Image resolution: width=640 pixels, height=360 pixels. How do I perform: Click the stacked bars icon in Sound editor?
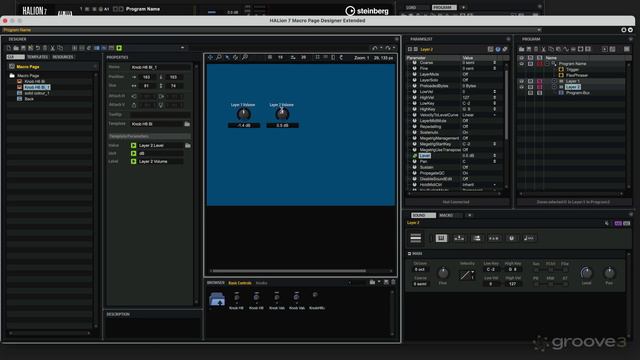point(416,238)
